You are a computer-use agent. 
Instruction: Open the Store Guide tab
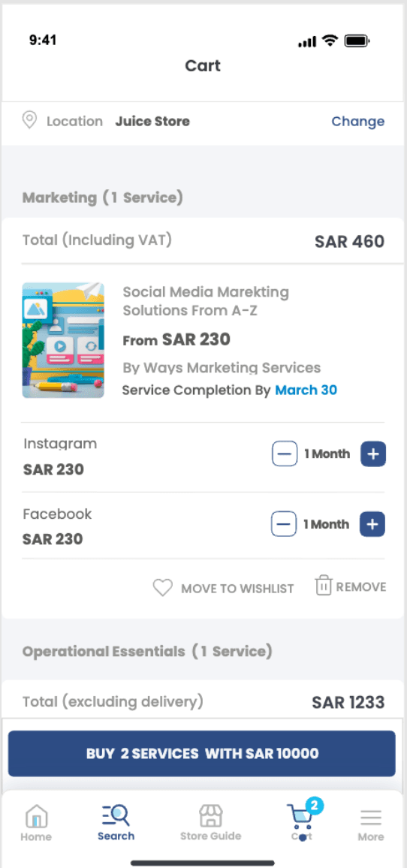point(210,823)
